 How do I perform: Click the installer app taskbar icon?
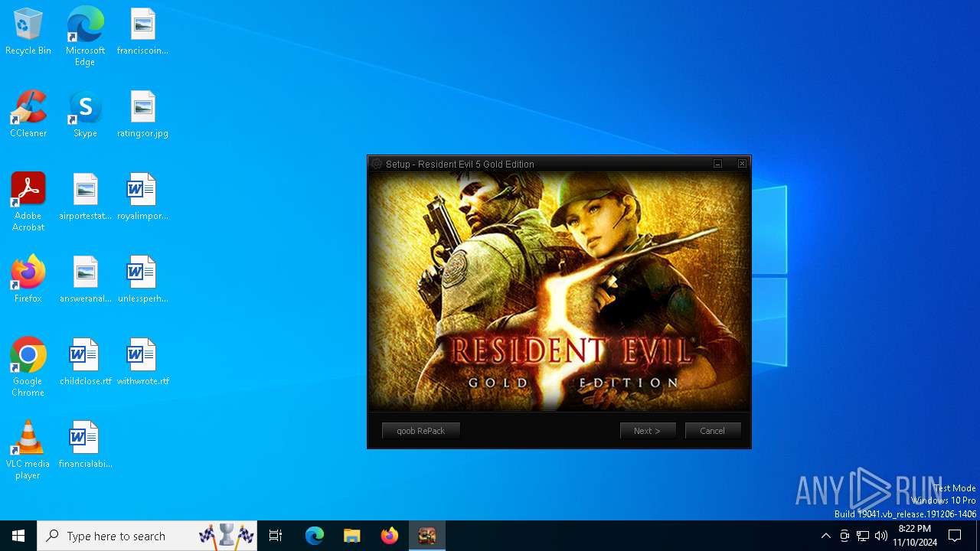pos(427,536)
